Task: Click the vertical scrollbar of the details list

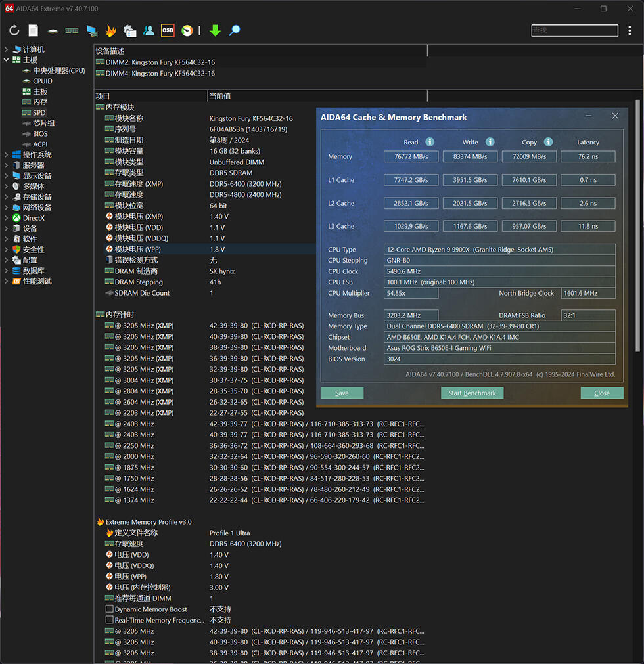Action: (637, 225)
